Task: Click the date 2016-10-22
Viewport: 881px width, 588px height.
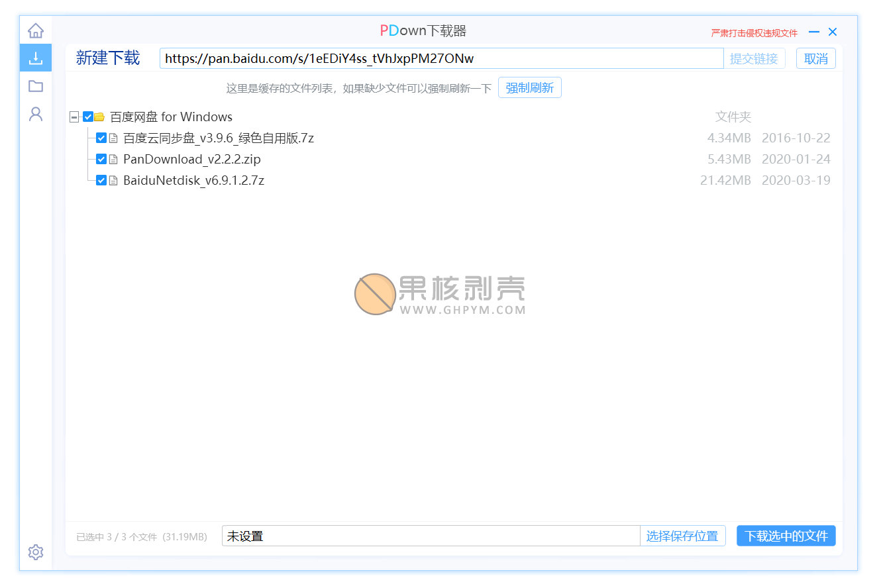Action: pyautogui.click(x=796, y=138)
